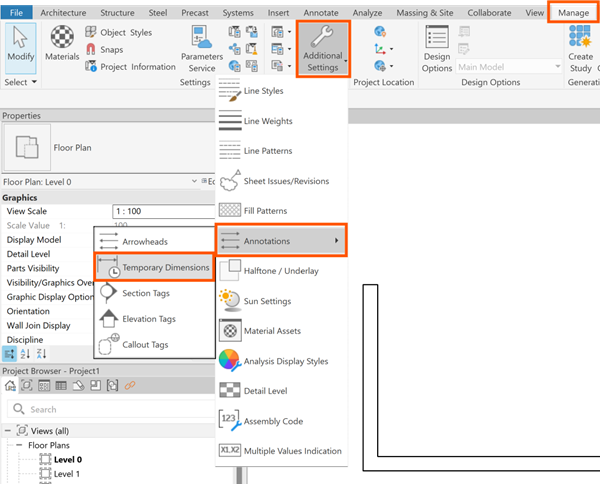Open Material Assets
The image size is (600, 484).
click(x=281, y=331)
